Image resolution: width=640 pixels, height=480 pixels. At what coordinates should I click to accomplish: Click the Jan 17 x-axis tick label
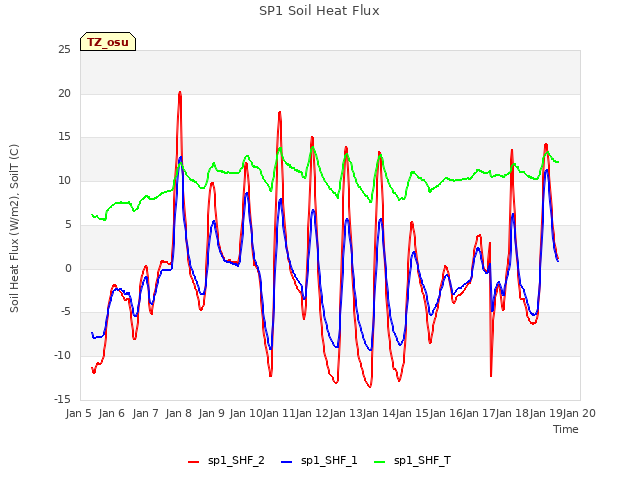[x=479, y=413]
